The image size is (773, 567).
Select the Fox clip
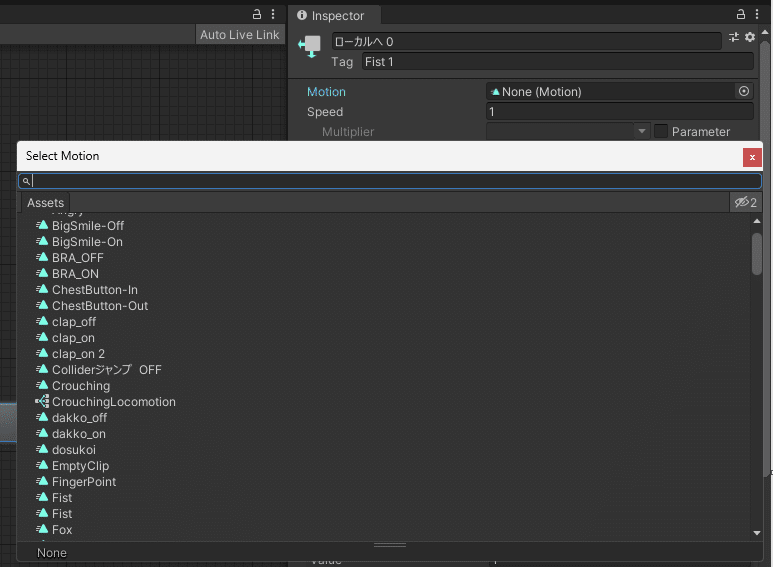pos(62,530)
